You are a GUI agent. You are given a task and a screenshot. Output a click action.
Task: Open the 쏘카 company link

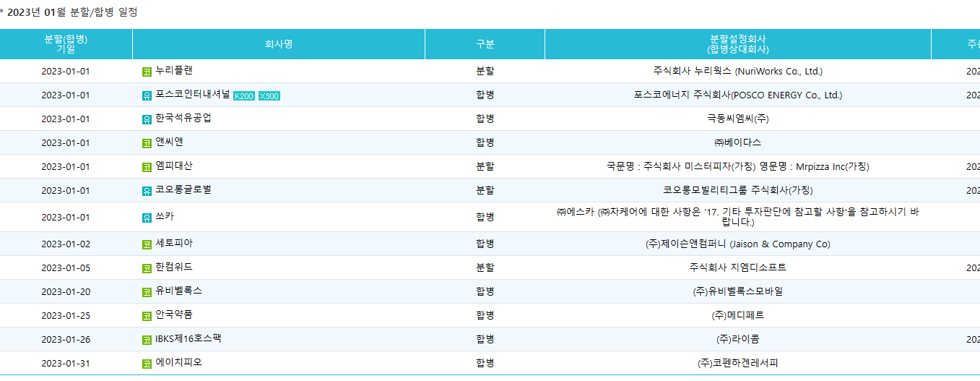click(x=165, y=217)
